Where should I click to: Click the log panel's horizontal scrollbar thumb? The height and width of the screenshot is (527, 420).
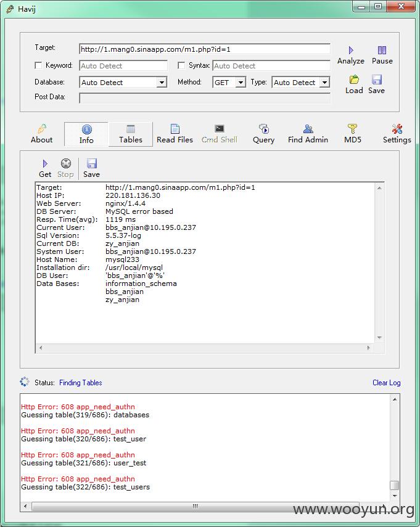pos(195,506)
